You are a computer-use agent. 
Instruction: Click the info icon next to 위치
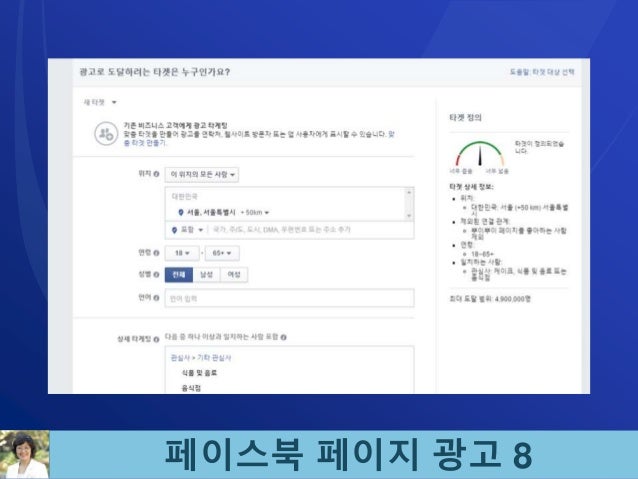pyautogui.click(x=156, y=174)
